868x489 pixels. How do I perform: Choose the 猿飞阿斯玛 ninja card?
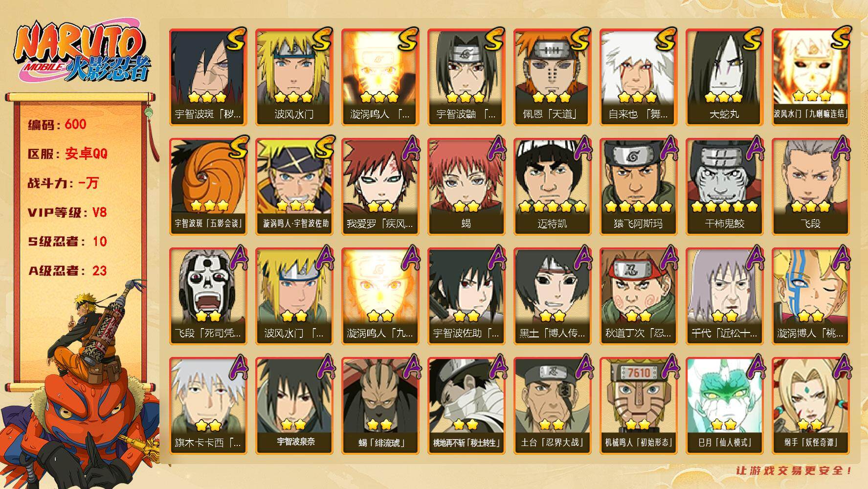coord(638,186)
